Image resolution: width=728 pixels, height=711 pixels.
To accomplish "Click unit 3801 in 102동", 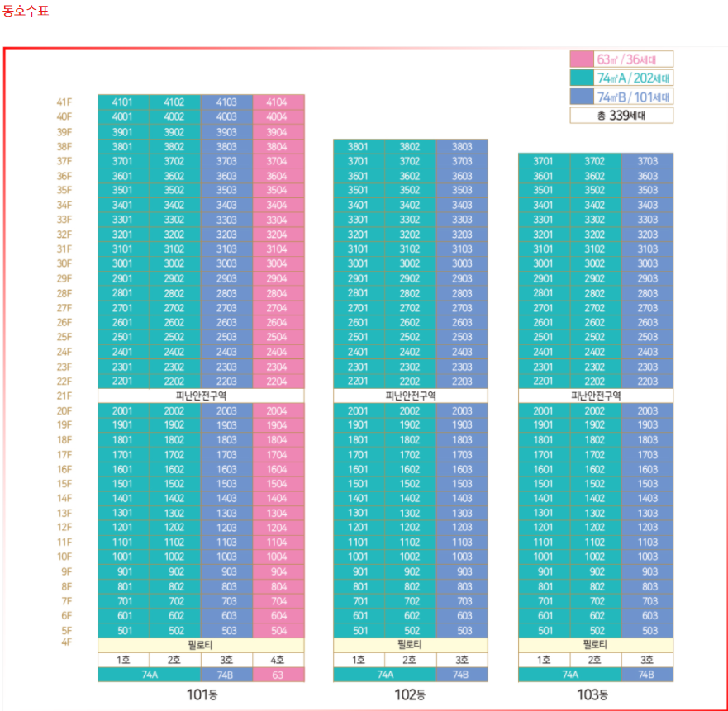I will 359,147.
